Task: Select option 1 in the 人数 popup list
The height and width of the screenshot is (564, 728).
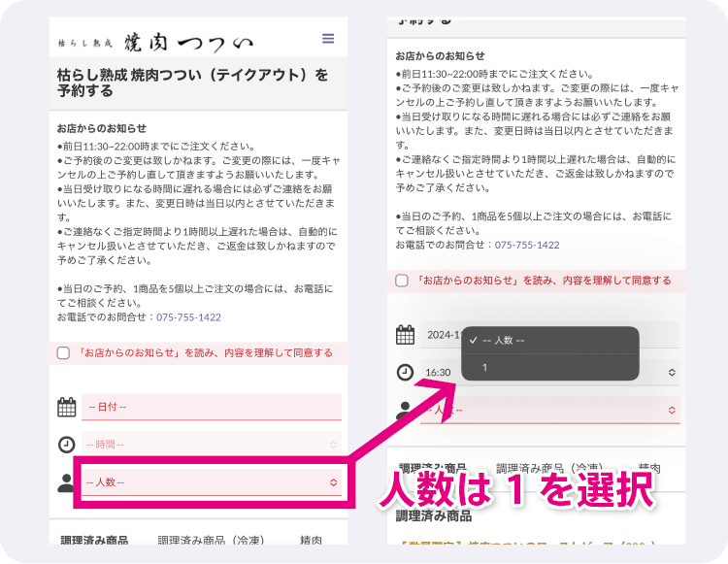Action: click(x=484, y=368)
